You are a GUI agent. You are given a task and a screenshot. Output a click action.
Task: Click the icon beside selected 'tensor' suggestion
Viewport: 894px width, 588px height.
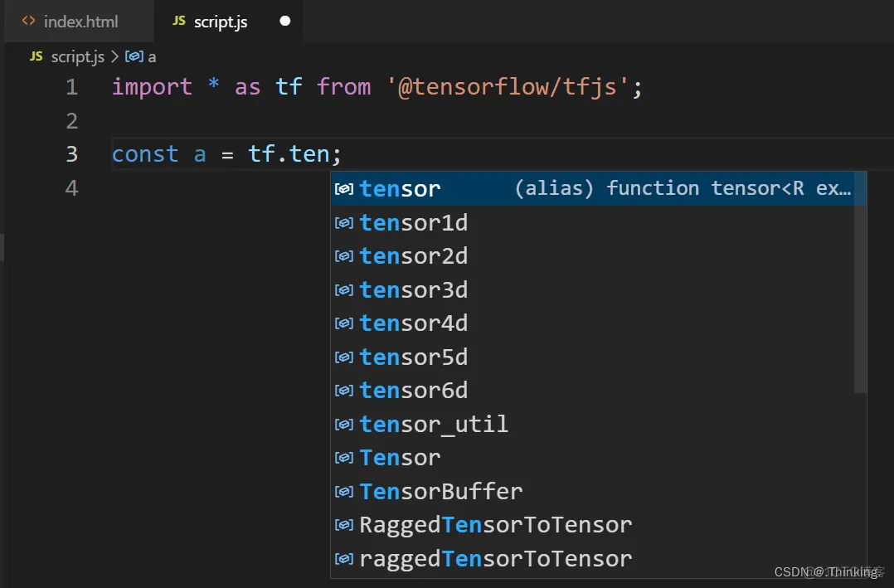pyautogui.click(x=344, y=189)
